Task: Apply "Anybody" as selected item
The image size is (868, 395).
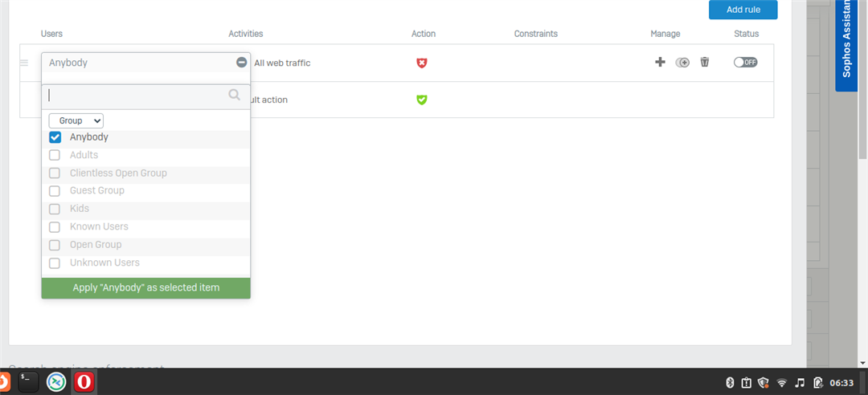Action: click(x=146, y=287)
